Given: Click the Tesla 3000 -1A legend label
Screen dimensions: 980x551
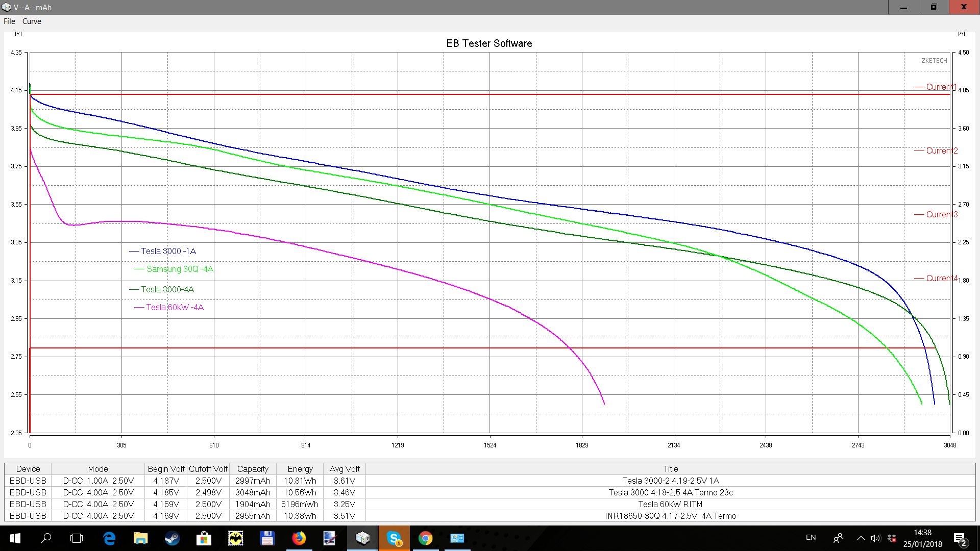Looking at the screenshot, I should coord(168,251).
